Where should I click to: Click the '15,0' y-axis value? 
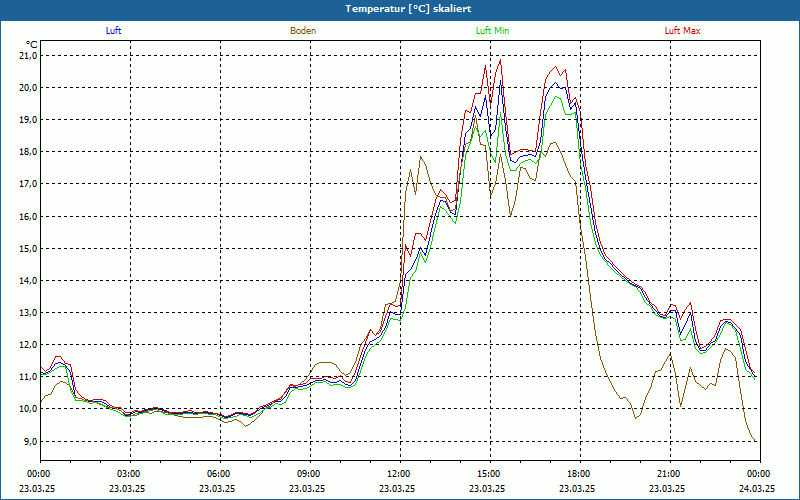click(29, 248)
